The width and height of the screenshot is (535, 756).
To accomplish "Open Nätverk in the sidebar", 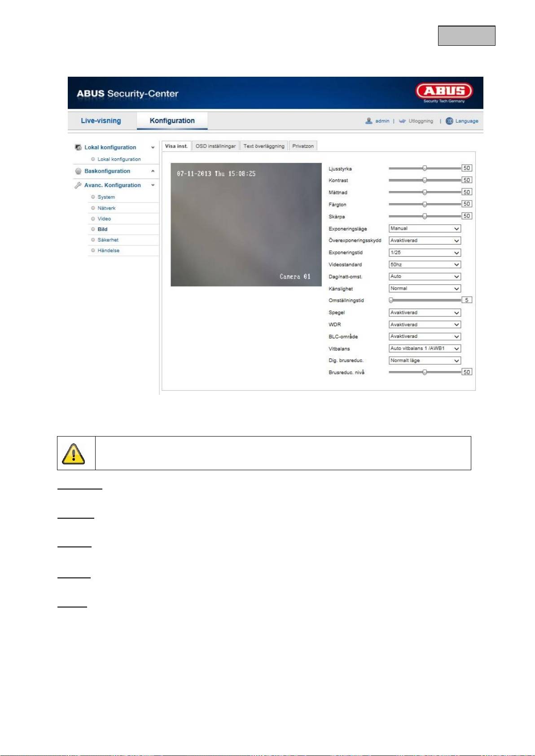I will pos(106,208).
